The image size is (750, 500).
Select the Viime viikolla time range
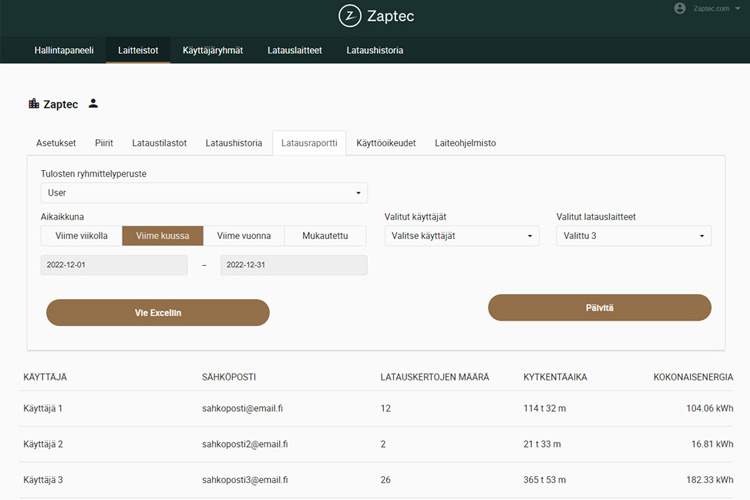[81, 236]
